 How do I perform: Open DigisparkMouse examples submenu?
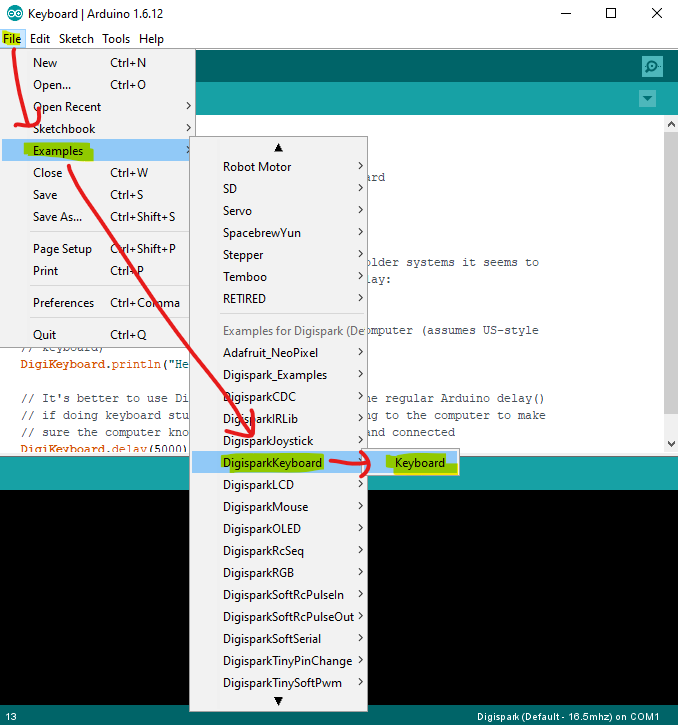click(x=279, y=507)
